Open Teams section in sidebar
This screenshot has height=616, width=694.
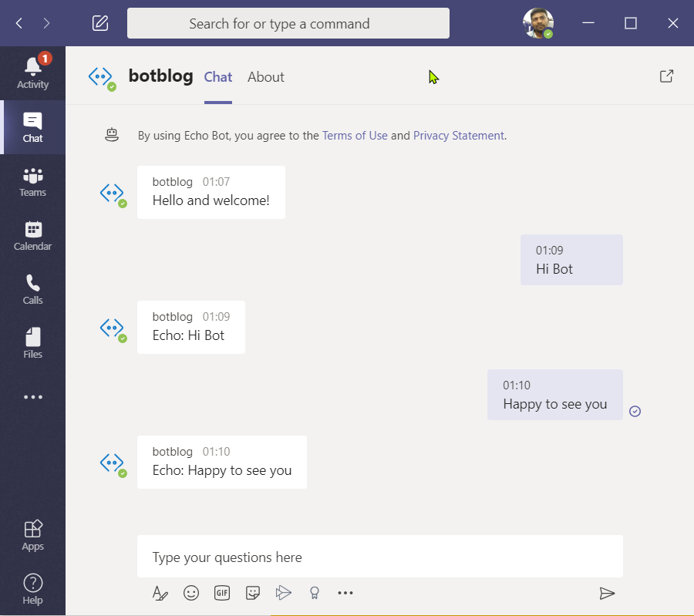coord(32,181)
